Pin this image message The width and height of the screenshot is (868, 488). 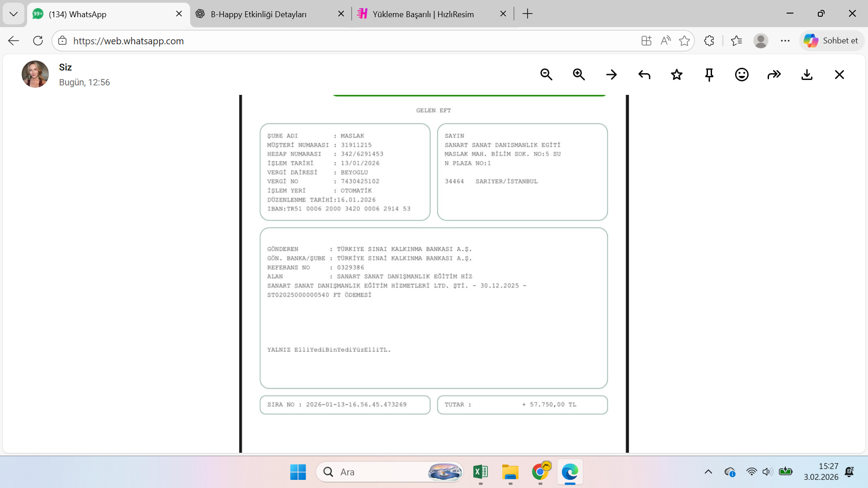point(709,75)
